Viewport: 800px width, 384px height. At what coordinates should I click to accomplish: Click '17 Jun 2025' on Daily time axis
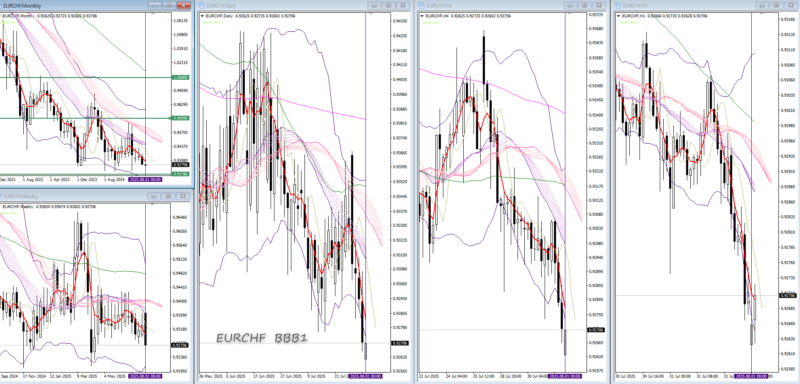(263, 376)
